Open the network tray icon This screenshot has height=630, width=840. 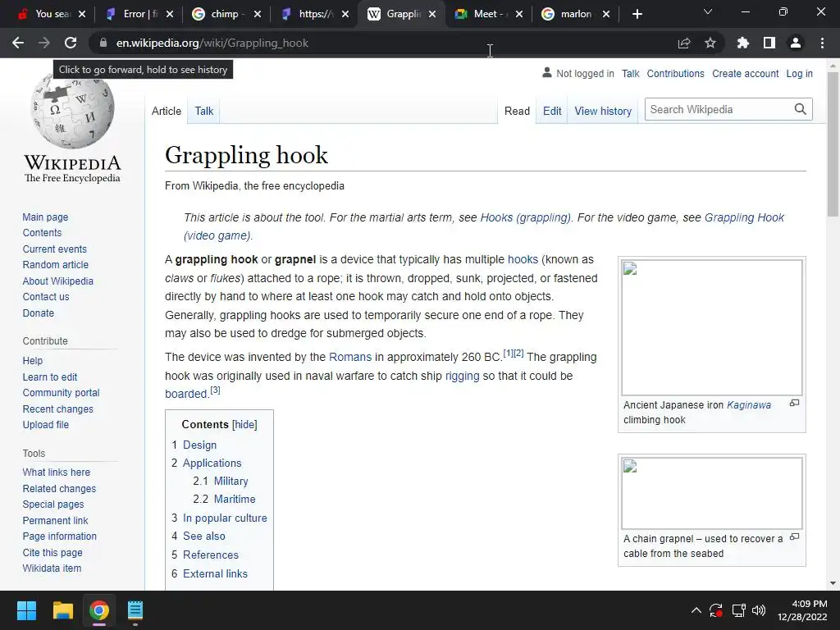(739, 610)
